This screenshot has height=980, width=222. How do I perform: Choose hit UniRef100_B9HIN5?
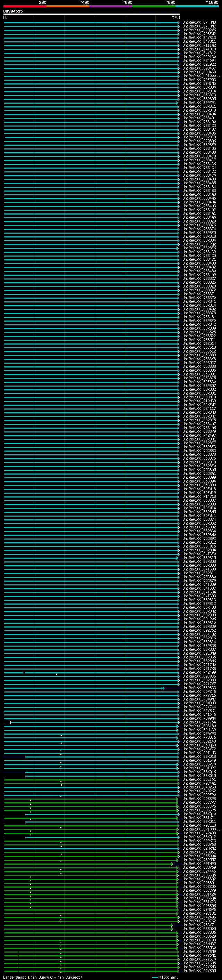(x=199, y=84)
